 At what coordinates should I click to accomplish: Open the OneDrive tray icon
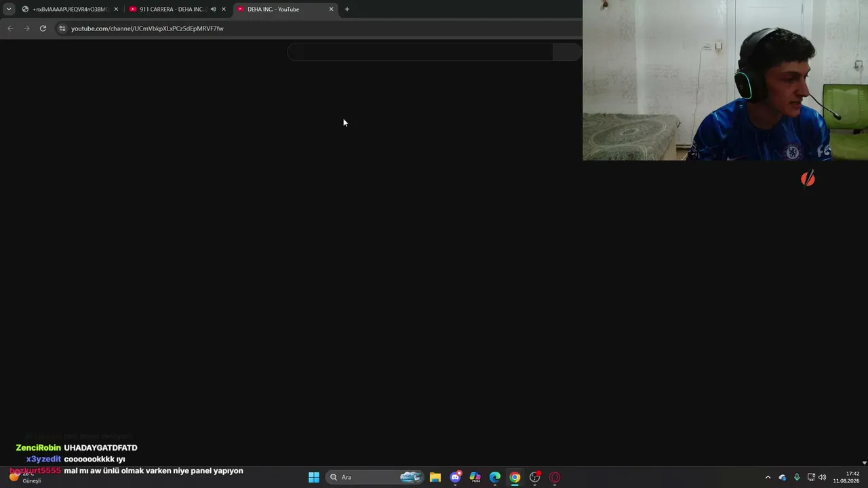coord(783,477)
